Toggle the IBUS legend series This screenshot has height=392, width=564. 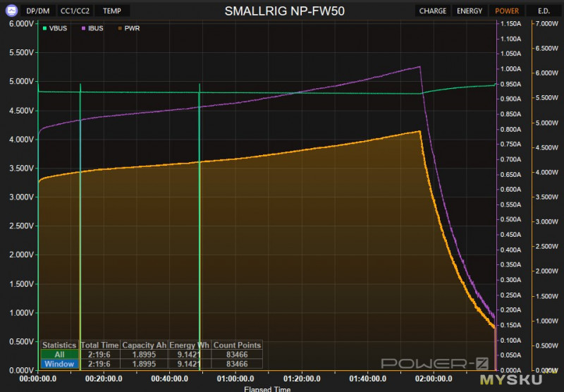tap(92, 28)
